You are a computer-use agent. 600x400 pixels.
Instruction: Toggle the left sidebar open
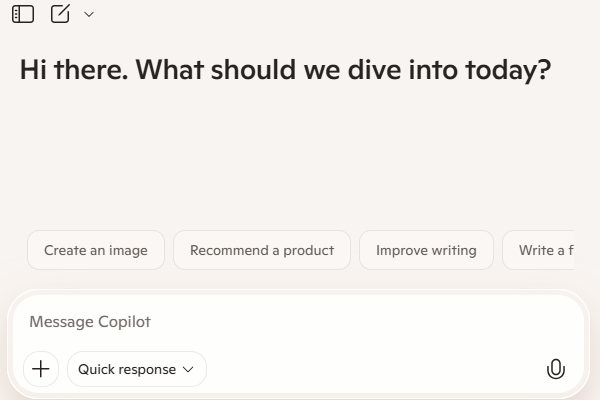23,14
